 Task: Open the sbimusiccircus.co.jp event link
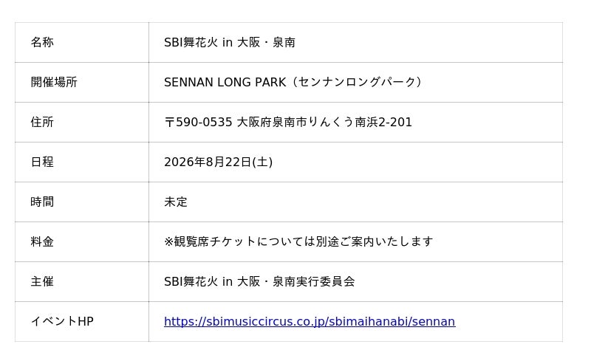309,322
